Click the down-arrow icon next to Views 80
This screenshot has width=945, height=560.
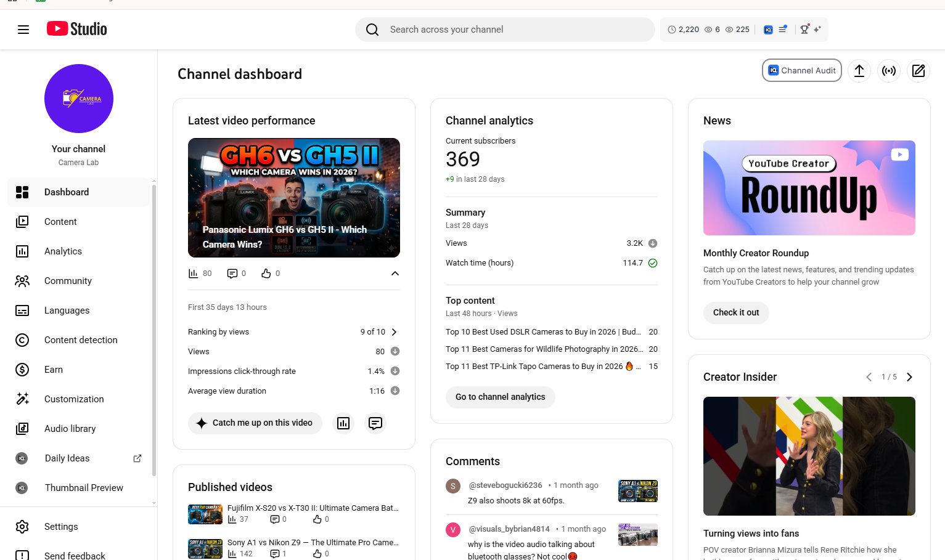(395, 352)
